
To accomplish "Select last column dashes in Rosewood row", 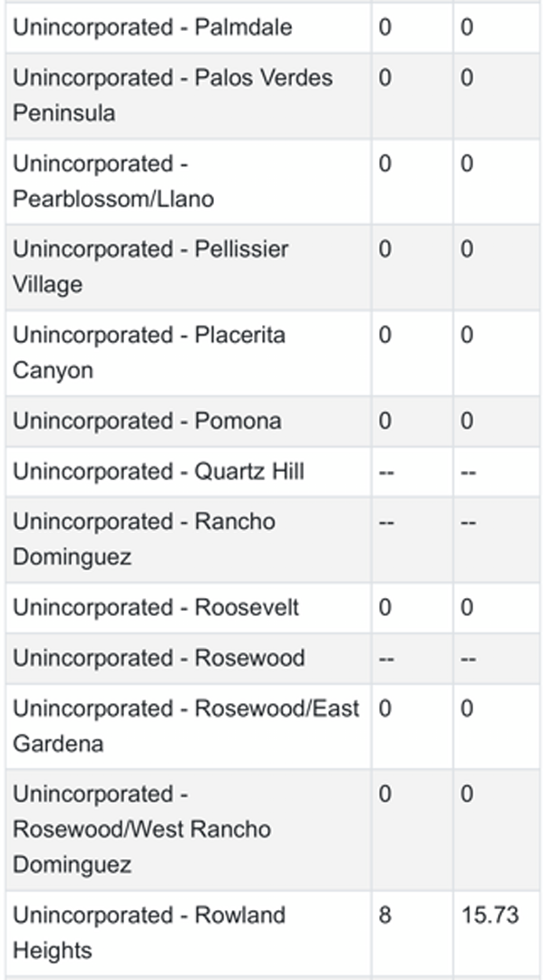I will pyautogui.click(x=468, y=658).
